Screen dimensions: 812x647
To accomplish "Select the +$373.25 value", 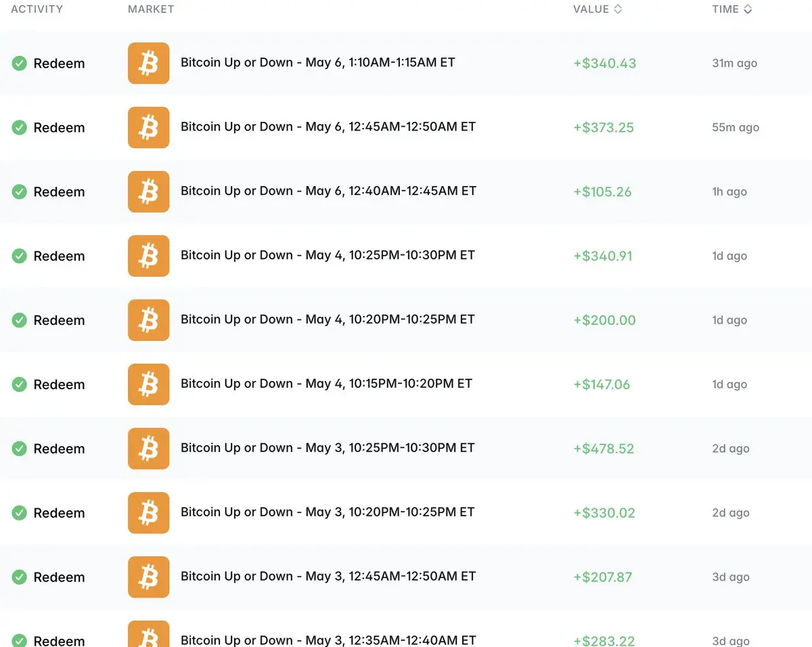I will point(604,127).
